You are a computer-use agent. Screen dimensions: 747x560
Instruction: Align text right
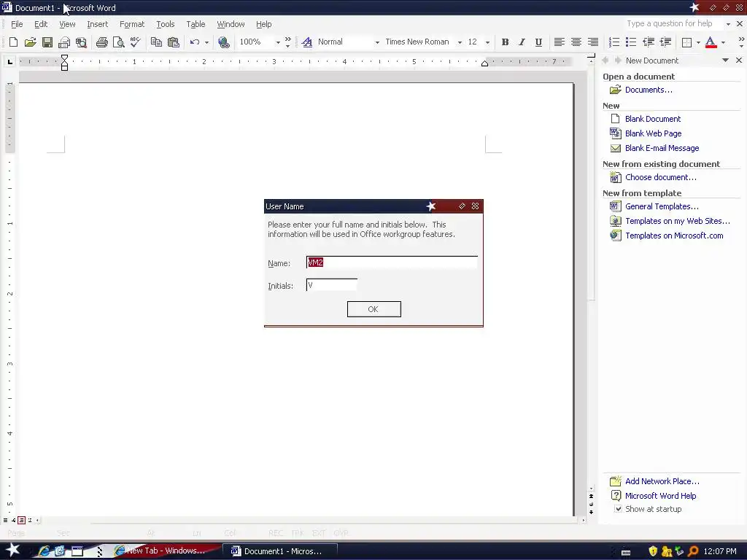click(x=592, y=42)
